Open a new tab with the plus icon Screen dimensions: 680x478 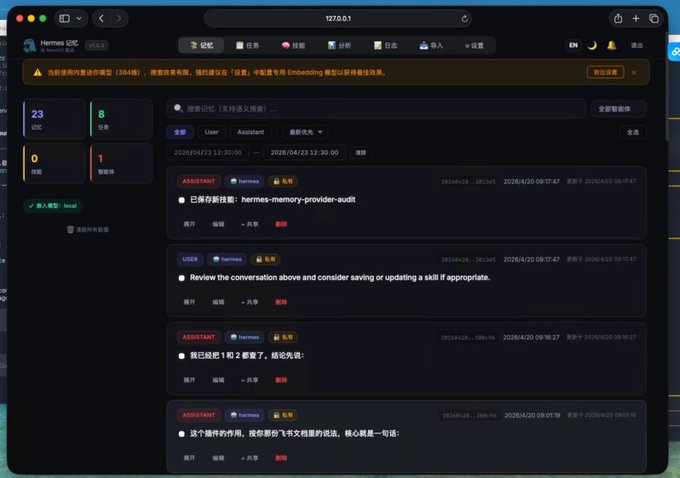point(636,18)
